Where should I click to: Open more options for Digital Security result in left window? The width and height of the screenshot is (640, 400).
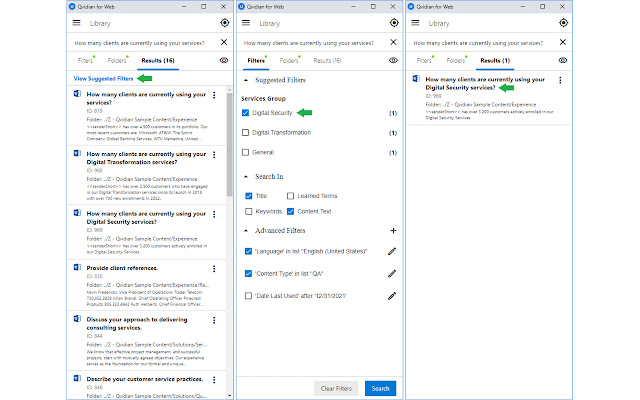214,214
